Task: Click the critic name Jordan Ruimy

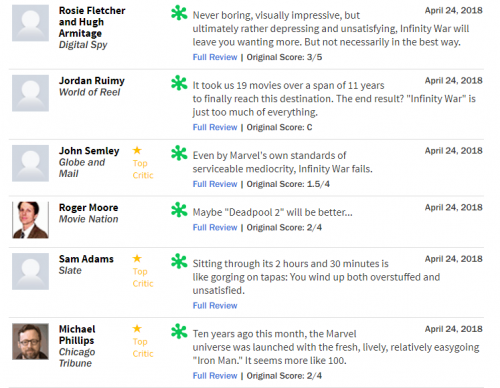Action: point(92,81)
